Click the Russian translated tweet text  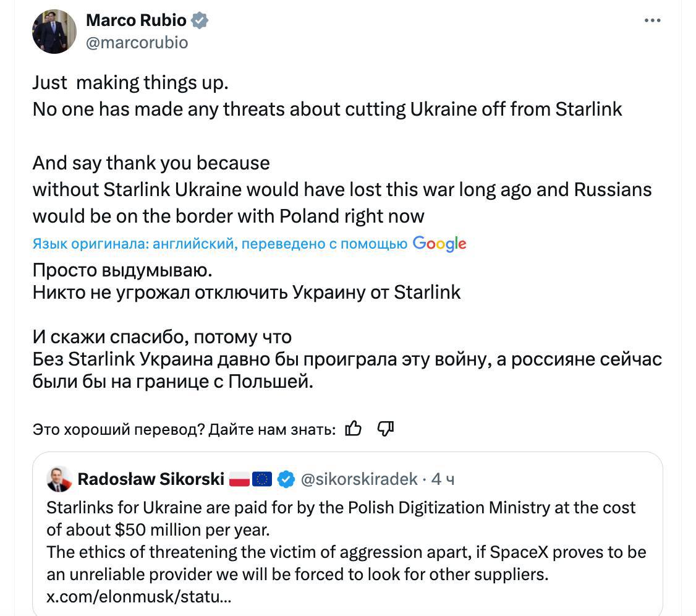[x=346, y=337]
